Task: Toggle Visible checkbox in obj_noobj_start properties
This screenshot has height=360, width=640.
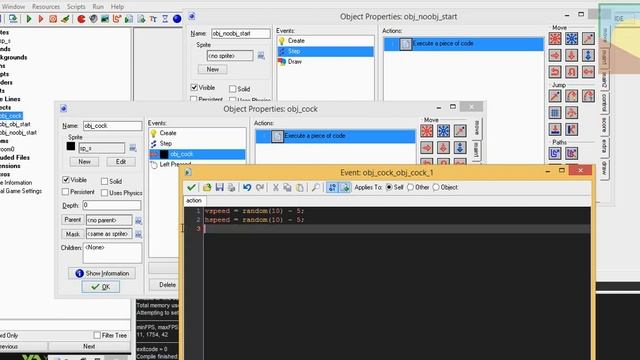Action: pyautogui.click(x=194, y=87)
